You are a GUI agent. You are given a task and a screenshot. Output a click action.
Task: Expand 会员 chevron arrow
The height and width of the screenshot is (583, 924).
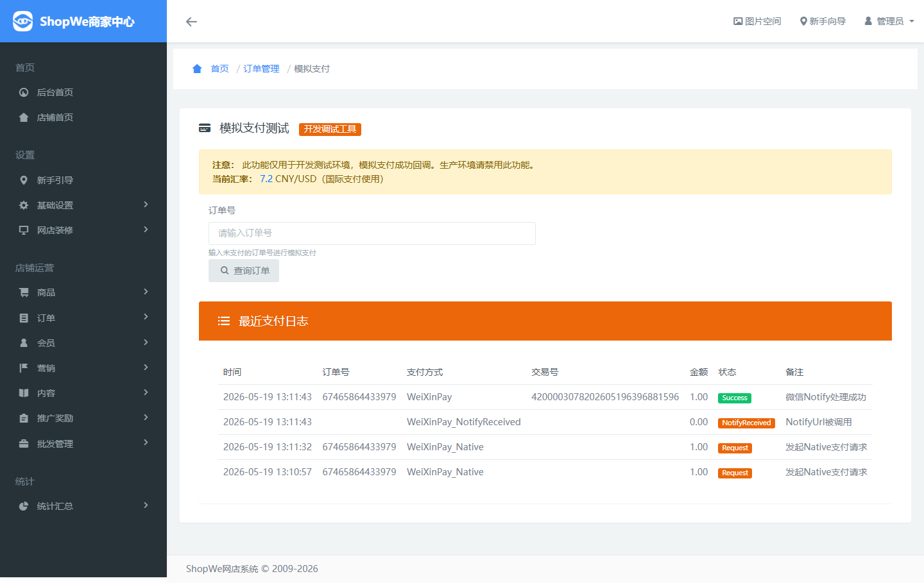(x=146, y=342)
